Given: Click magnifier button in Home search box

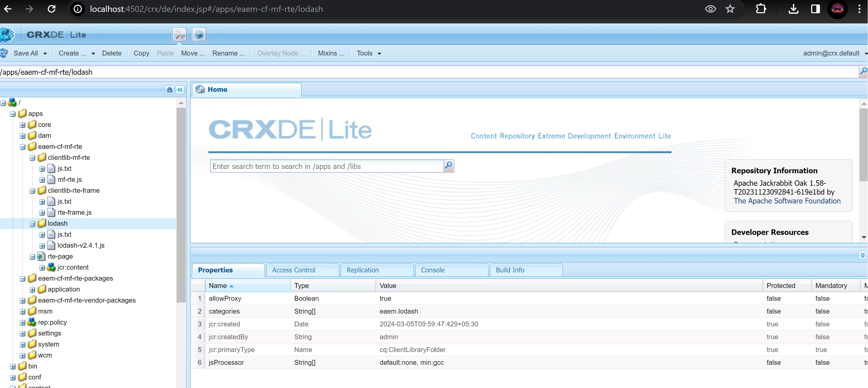Looking at the screenshot, I should point(449,166).
